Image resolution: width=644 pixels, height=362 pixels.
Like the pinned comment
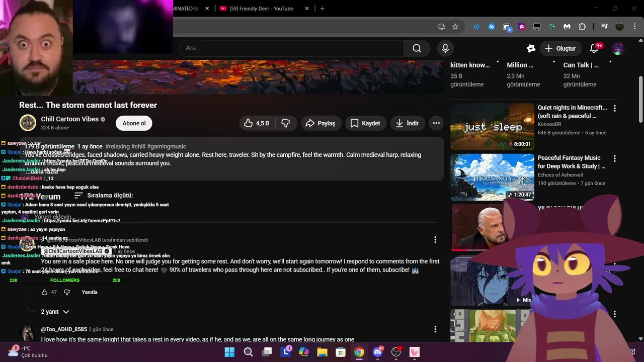point(44,292)
